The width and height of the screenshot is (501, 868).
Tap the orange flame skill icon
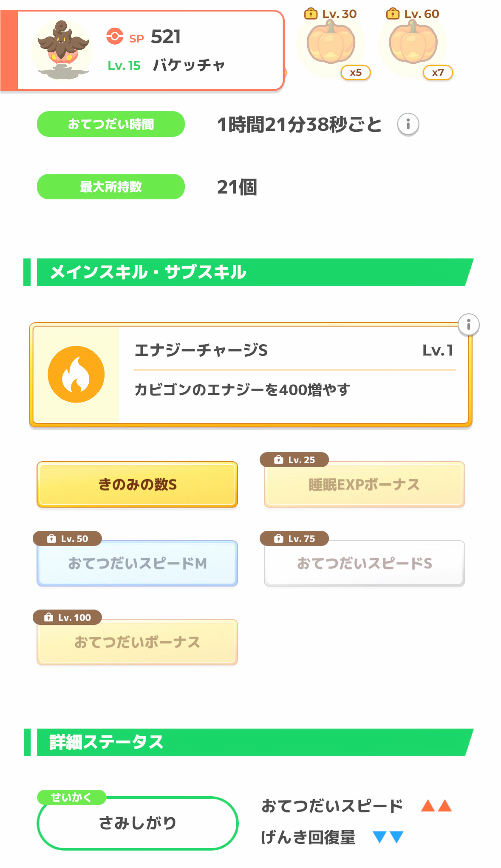(x=76, y=374)
